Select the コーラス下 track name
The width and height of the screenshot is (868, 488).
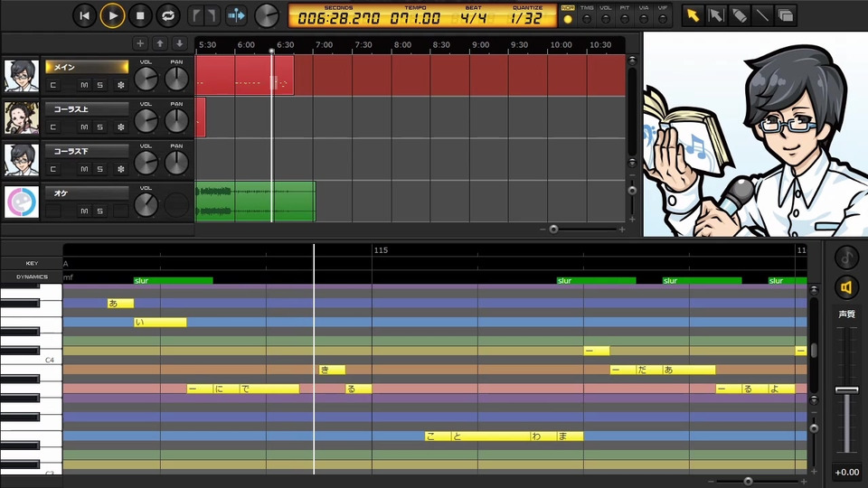(x=87, y=151)
